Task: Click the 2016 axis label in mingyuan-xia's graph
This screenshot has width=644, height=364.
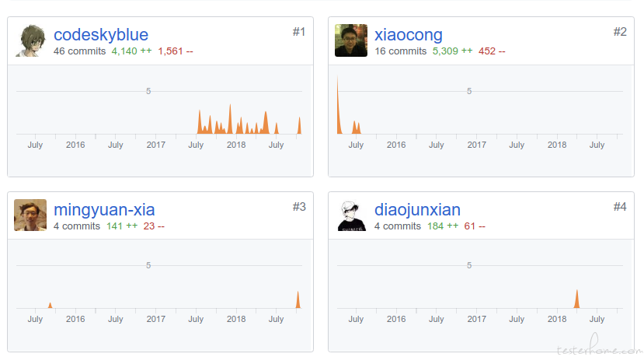Action: (75, 319)
